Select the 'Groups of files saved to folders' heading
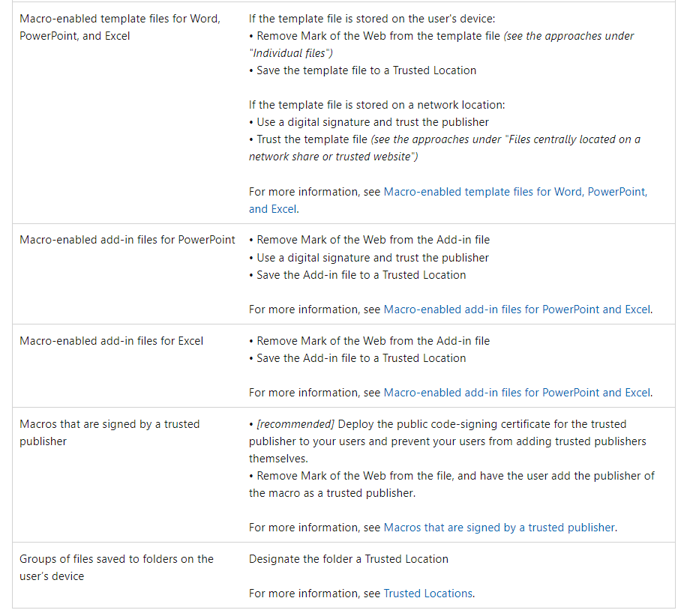The width and height of the screenshot is (690, 616). (x=116, y=567)
